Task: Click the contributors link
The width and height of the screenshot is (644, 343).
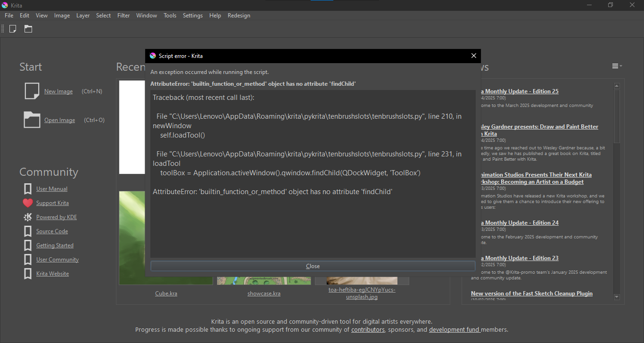Action: (x=368, y=330)
